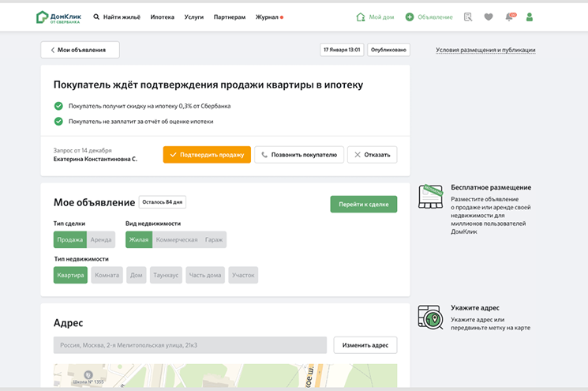This screenshot has width=588, height=391.
Task: Open the user profile icon
Action: (530, 17)
